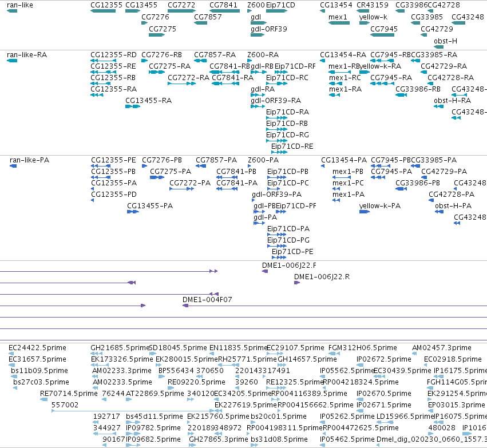Select transcript CG7841-RA
This screenshot has height=448, width=487.
(x=225, y=84)
